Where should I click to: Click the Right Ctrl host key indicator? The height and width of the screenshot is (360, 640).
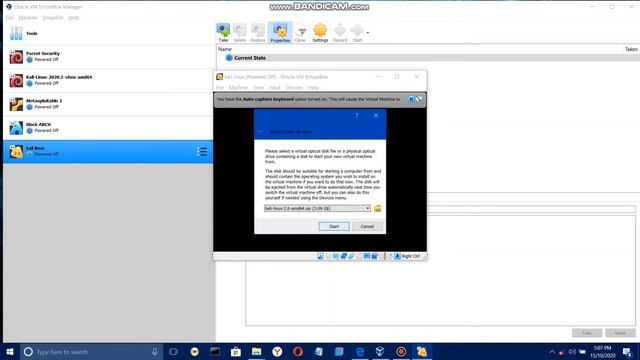[x=411, y=256]
